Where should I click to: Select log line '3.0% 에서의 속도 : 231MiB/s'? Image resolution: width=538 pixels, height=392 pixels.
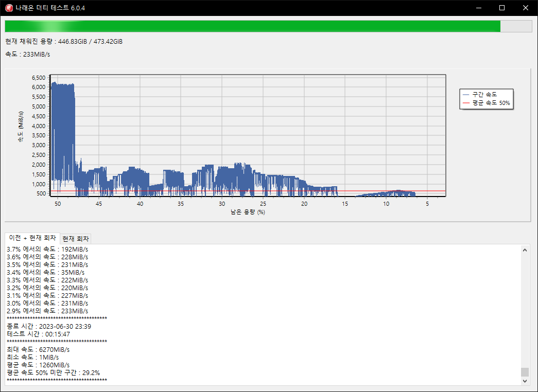(47, 303)
